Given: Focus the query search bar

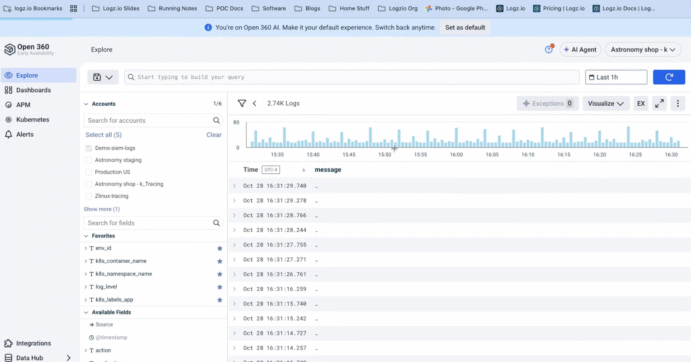Looking at the screenshot, I should click(352, 77).
